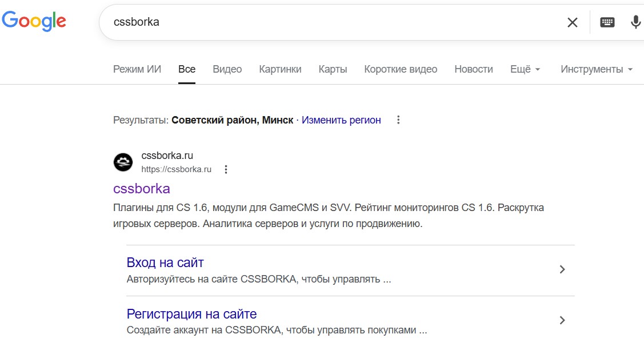Screen dimensions: 644x338
Task: Open the Вход на сайт sitelink
Action: tap(165, 263)
